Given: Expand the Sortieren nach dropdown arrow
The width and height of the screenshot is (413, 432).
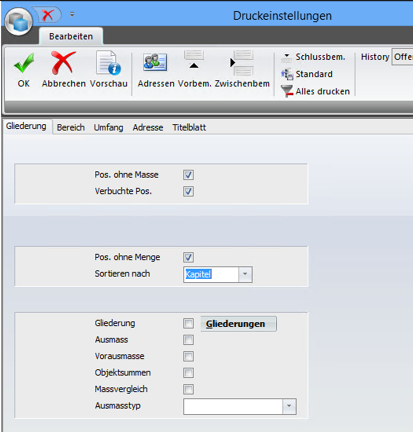Looking at the screenshot, I should 245,274.
